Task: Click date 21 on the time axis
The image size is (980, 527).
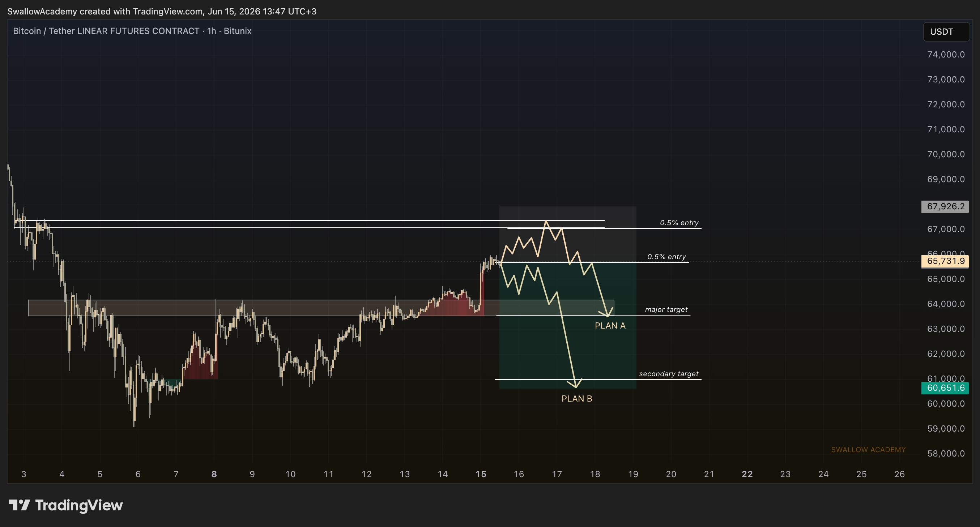Action: pos(709,474)
